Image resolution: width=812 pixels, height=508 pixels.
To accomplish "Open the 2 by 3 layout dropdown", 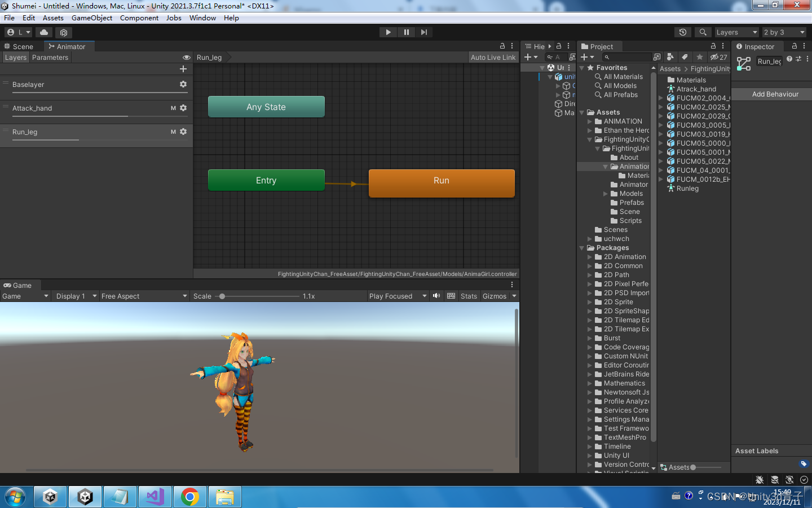I will [784, 32].
